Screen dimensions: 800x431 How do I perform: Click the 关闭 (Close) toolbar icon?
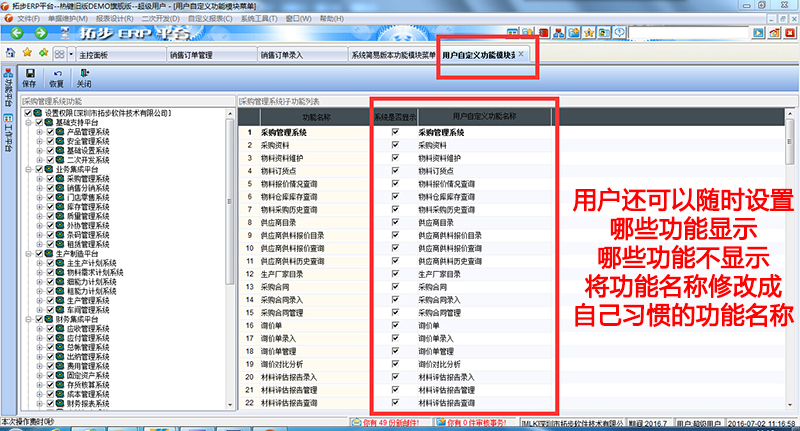84,78
